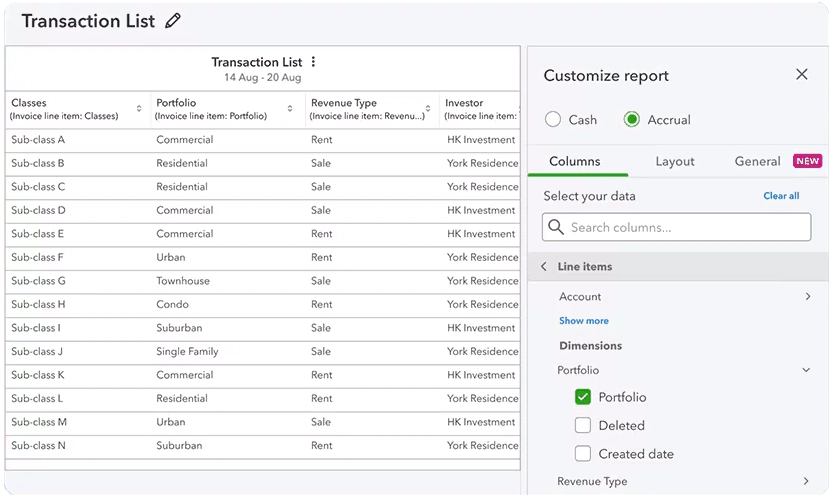833x497 pixels.
Task: Click the magnifier icon in search columns box
Action: (x=557, y=227)
